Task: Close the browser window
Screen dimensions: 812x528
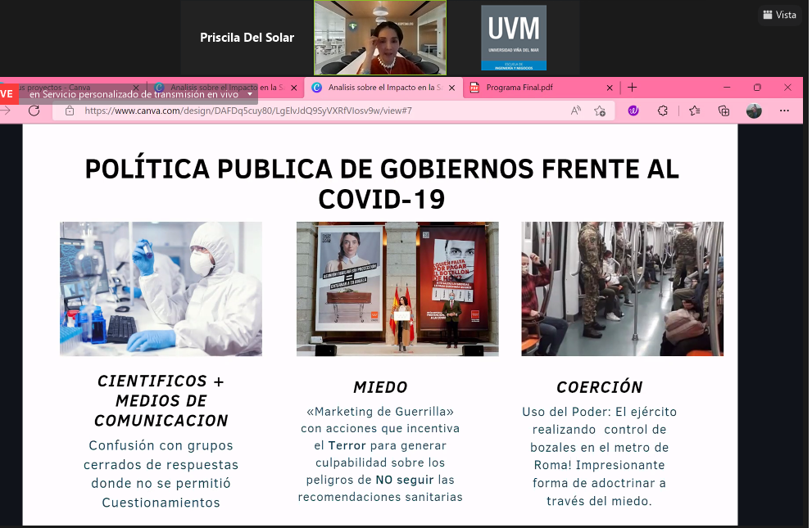Action: (x=787, y=88)
